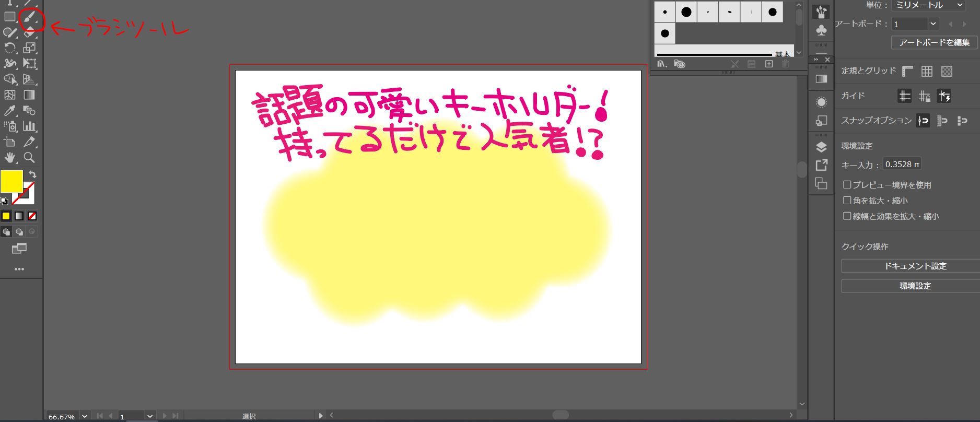Open ドキュメント設定

(911, 266)
